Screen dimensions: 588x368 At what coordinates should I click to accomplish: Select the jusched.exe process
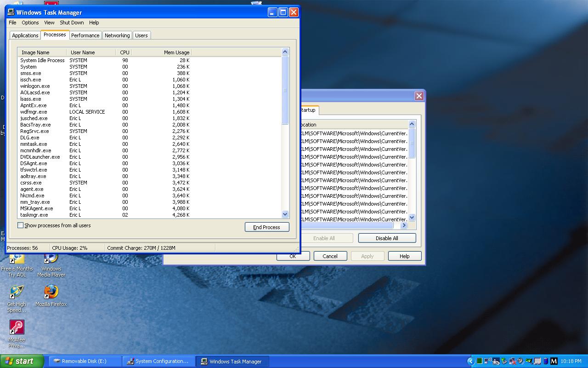105,118
